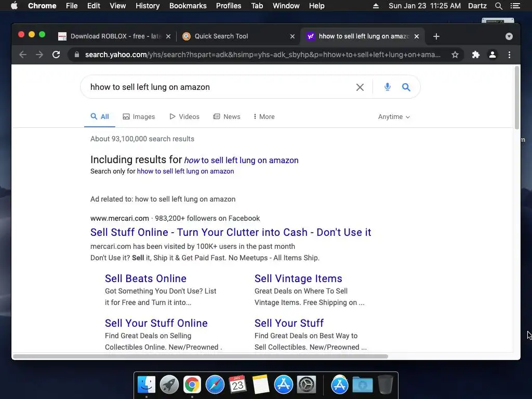The image size is (532, 399).
Task: Reload the current page
Action: (56, 55)
